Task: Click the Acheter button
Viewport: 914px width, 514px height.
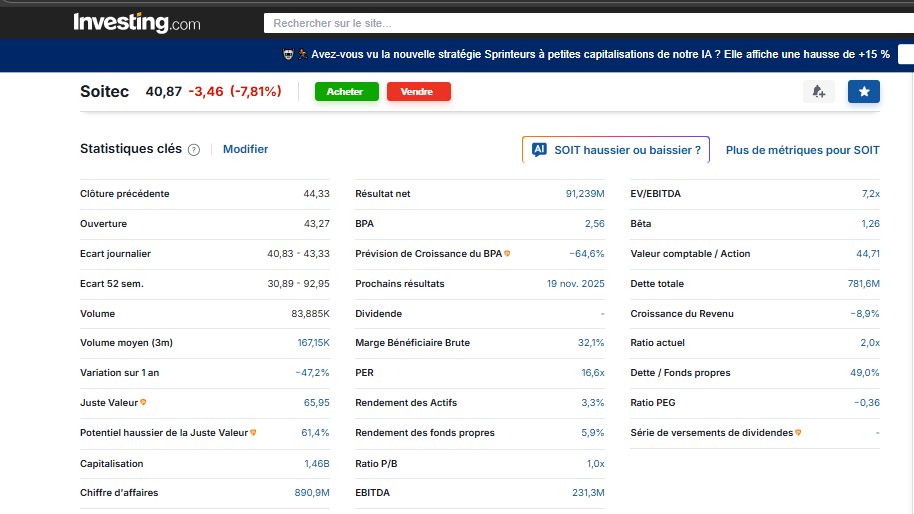Action: (x=347, y=91)
